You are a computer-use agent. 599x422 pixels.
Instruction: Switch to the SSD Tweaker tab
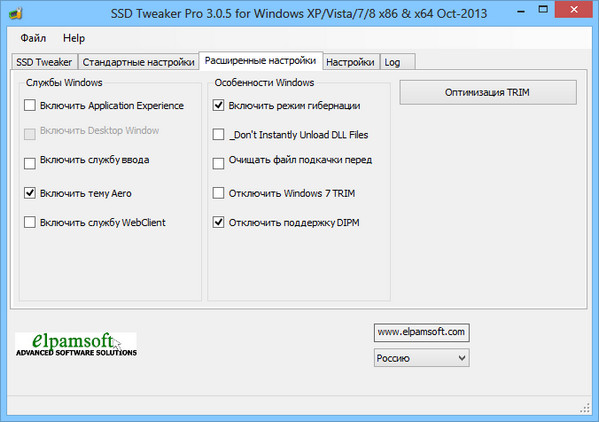coord(44,62)
